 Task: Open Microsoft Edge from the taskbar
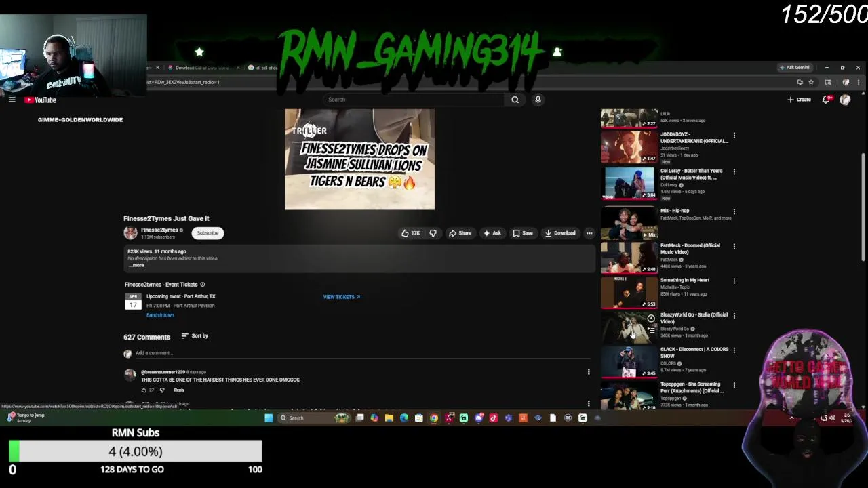click(404, 418)
